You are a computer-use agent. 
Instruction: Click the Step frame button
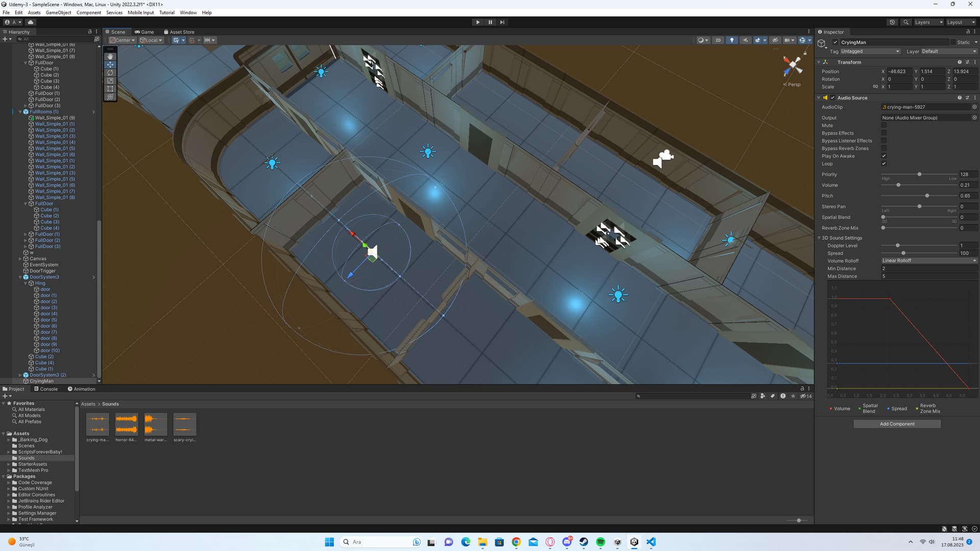502,22
